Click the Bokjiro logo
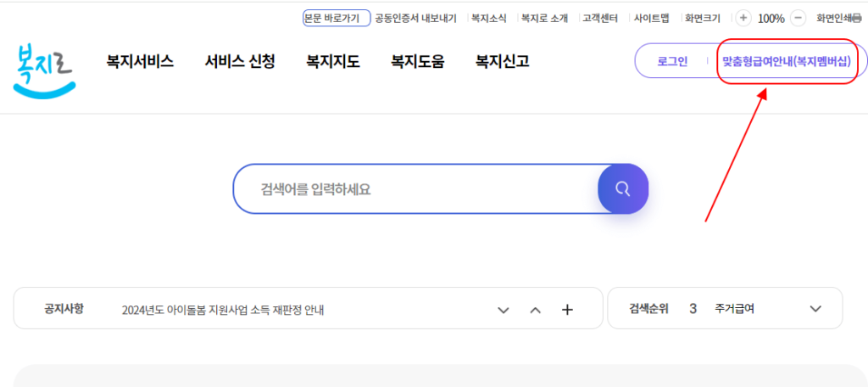 [x=44, y=73]
